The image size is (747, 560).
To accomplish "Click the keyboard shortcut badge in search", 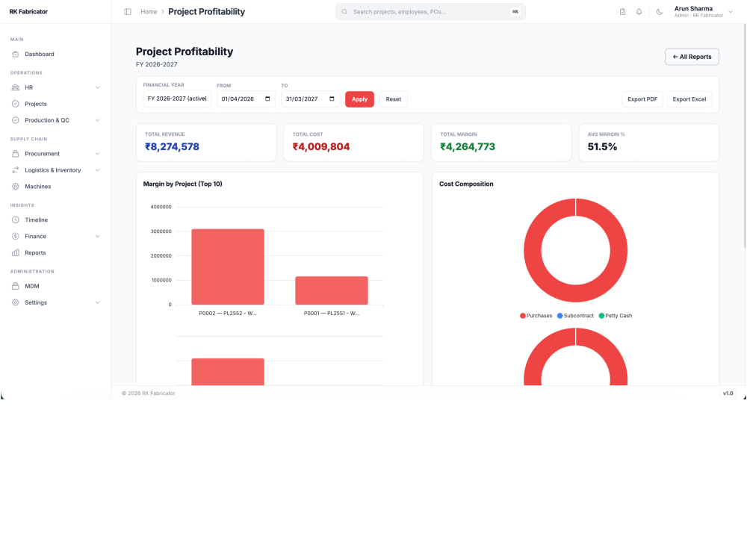I will 515,12.
